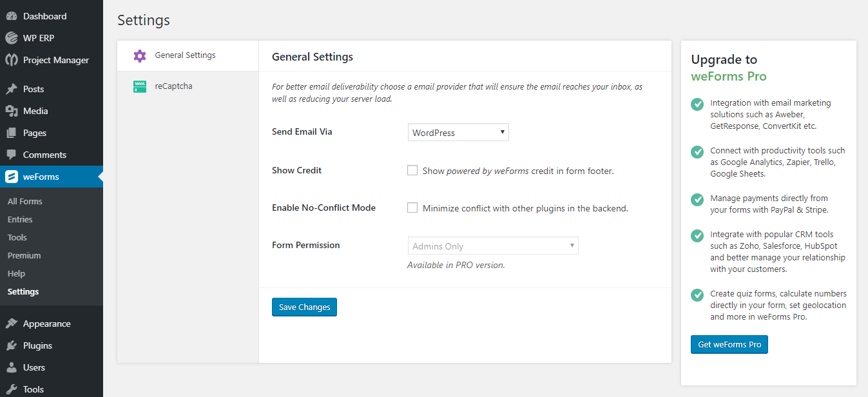The height and width of the screenshot is (397, 868).
Task: Switch to the General Settings tab
Action: [185, 55]
